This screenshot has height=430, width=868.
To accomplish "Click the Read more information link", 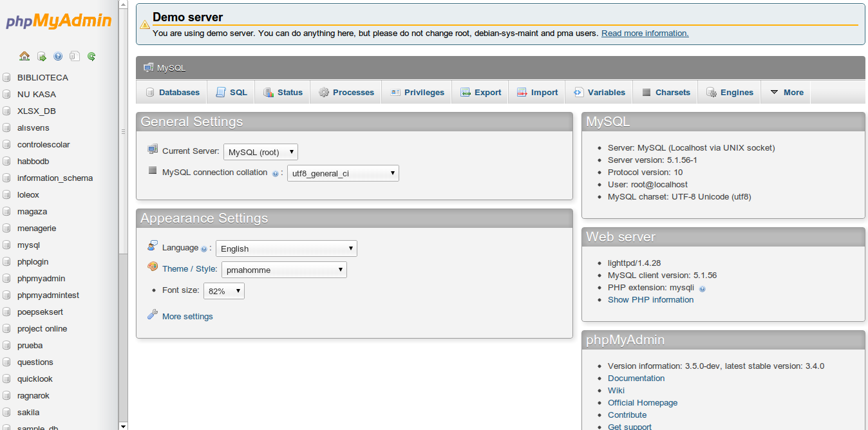I will (x=645, y=33).
